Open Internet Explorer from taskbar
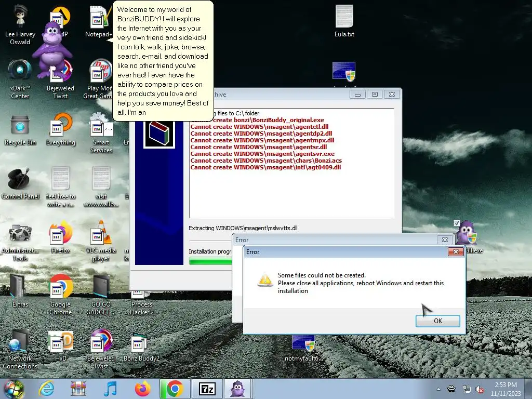The width and height of the screenshot is (532, 399). [46, 389]
